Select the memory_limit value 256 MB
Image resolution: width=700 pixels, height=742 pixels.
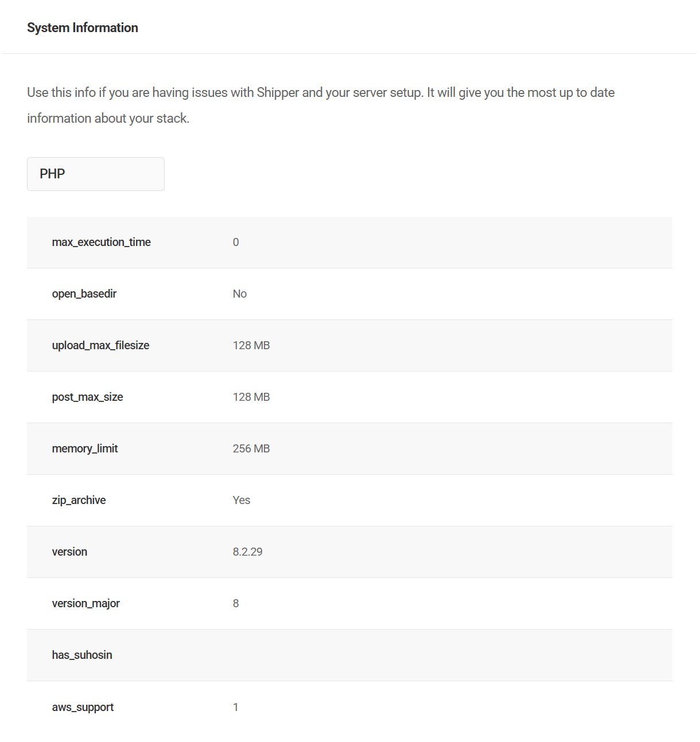tap(251, 448)
